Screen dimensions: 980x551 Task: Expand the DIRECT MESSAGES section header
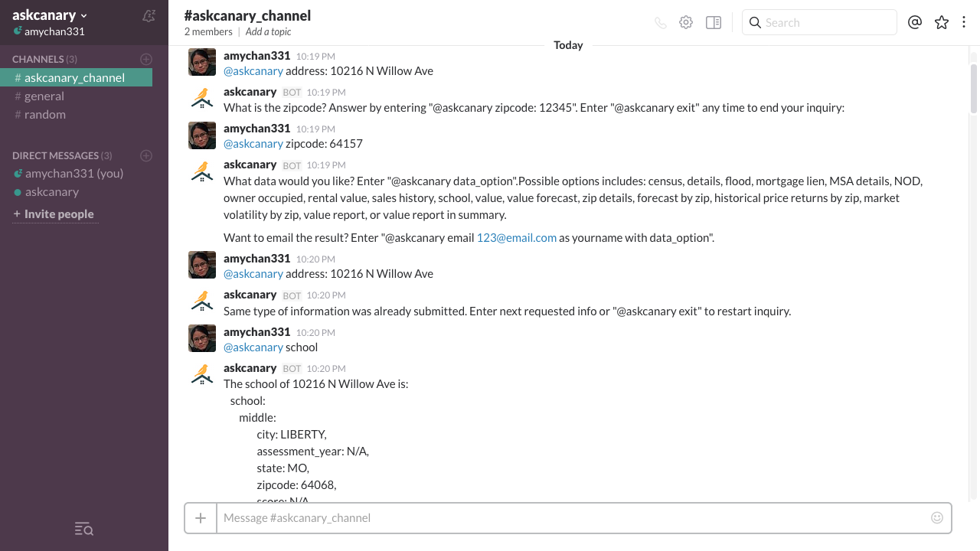click(x=62, y=155)
